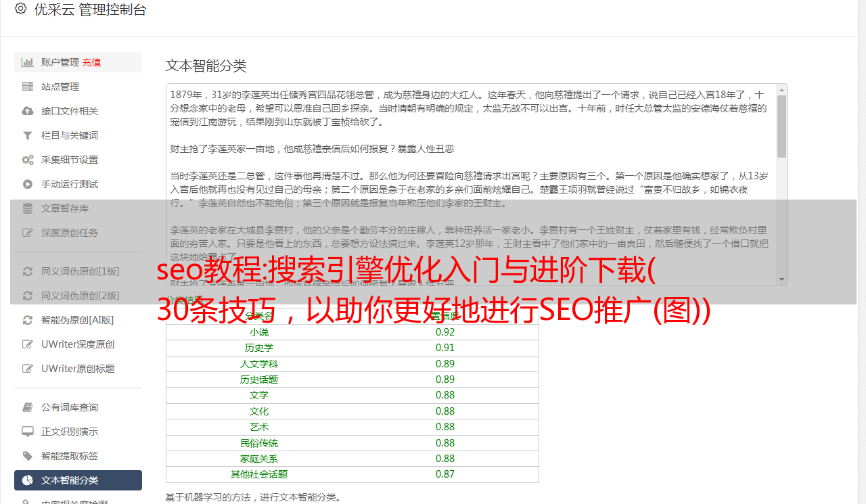Click the 0.92 confidence value

pos(445,332)
